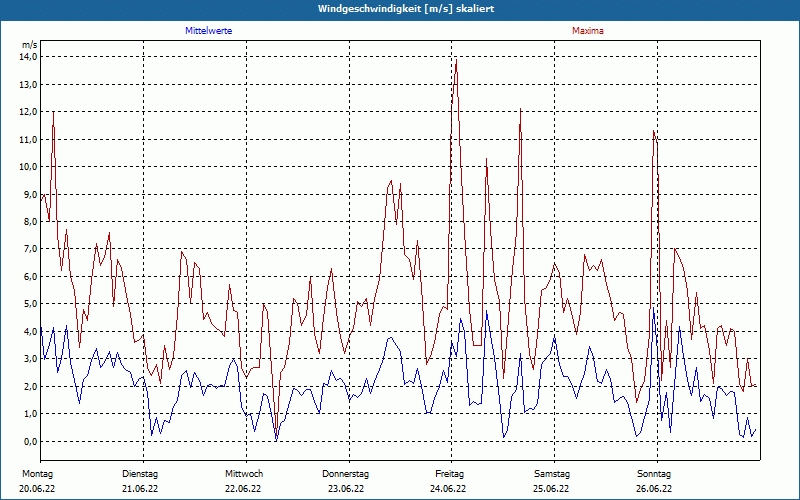Viewport: 800px width, 500px height.
Task: Click the 7,0 y-axis value
Action: click(31, 249)
